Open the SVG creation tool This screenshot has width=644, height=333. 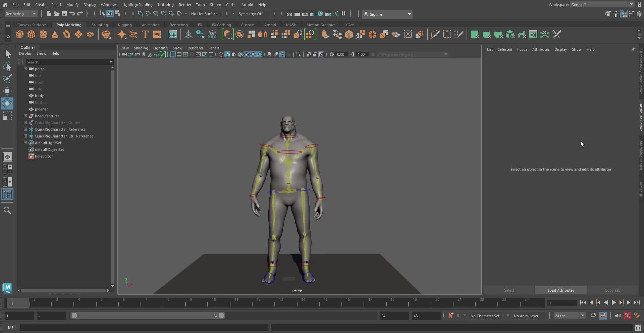(157, 34)
